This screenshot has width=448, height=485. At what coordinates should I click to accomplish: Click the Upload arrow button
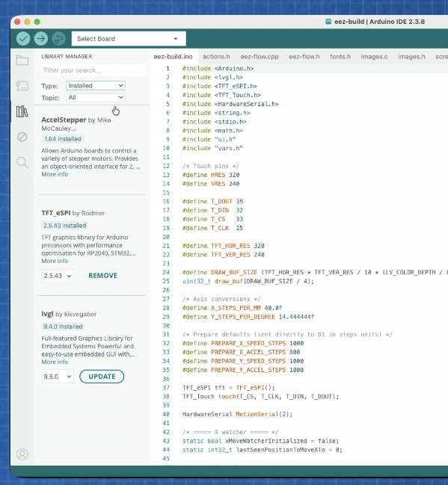pyautogui.click(x=41, y=39)
